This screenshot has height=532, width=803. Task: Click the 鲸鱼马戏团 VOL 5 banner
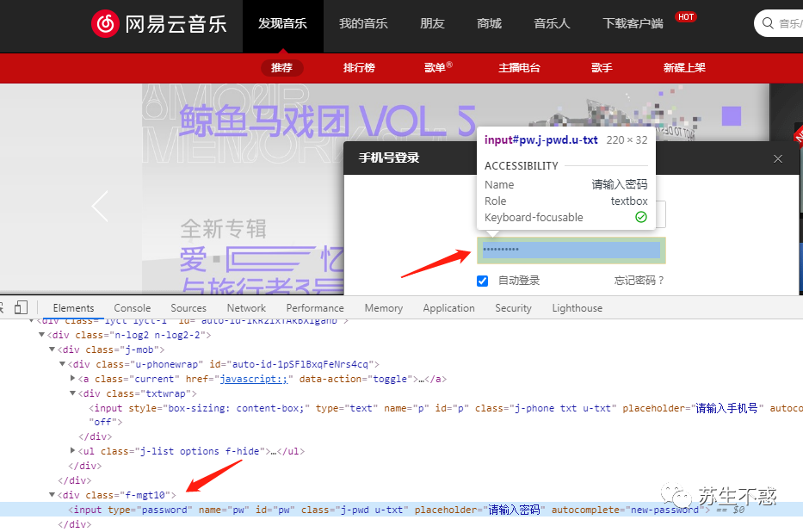coord(327,122)
